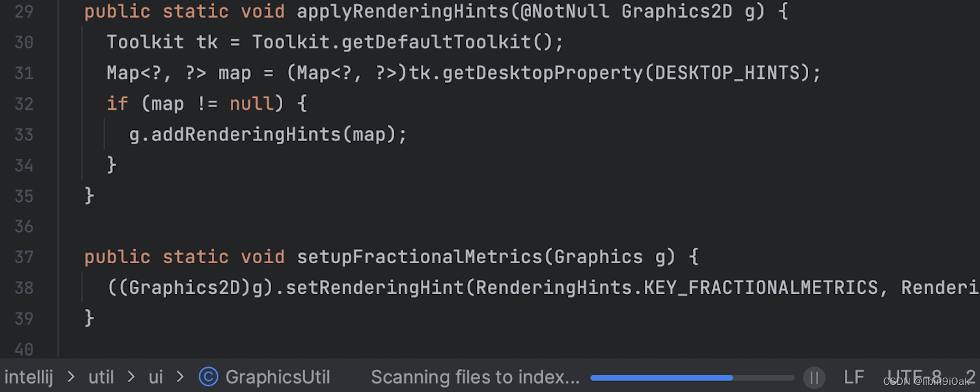Select the ui breadcrumb segment

click(x=155, y=377)
